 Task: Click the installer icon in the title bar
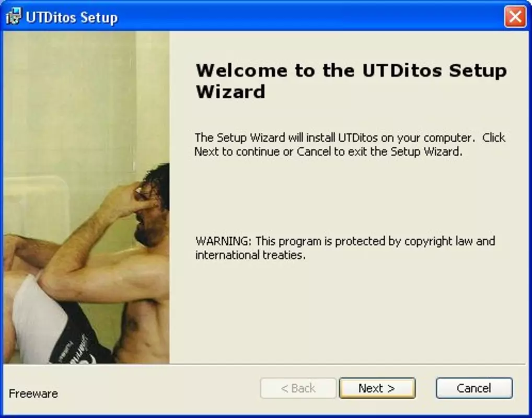point(14,17)
